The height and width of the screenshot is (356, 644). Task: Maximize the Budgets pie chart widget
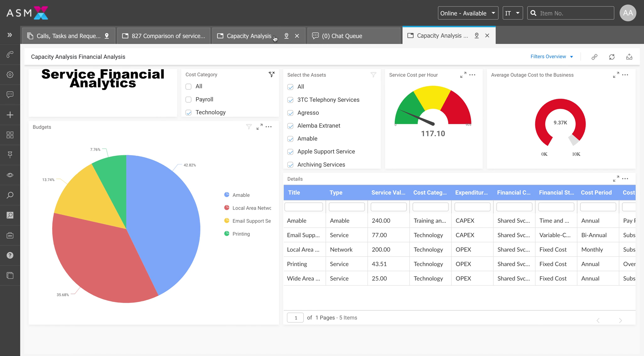point(259,127)
